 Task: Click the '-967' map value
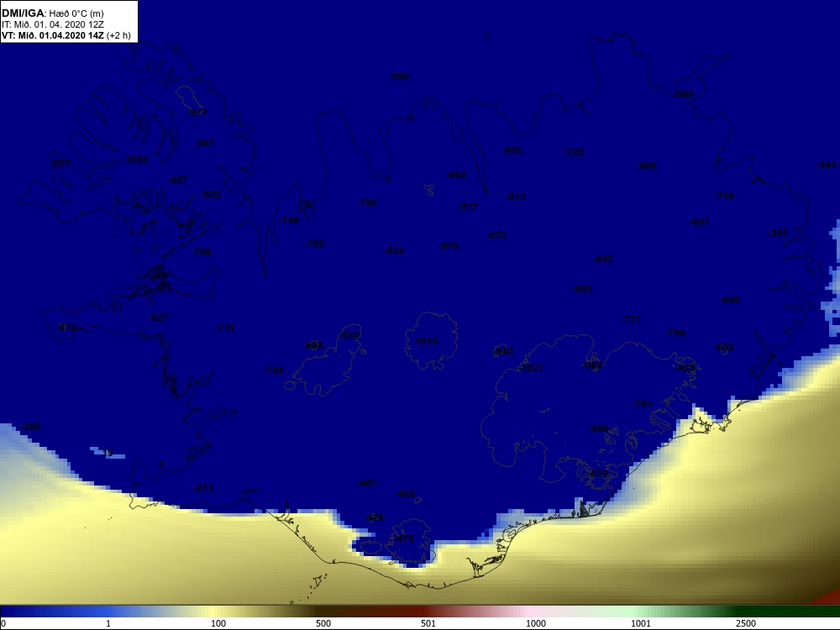(x=205, y=143)
